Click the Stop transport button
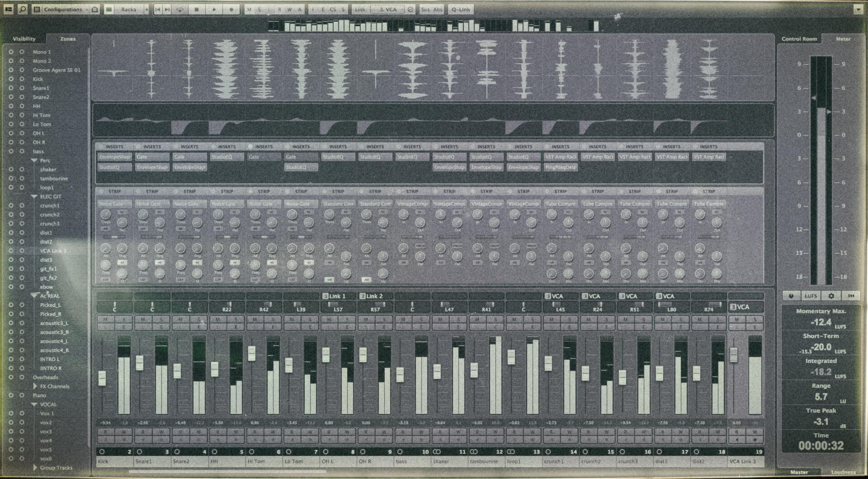Screen dimensions: 868x479 click(196, 9)
